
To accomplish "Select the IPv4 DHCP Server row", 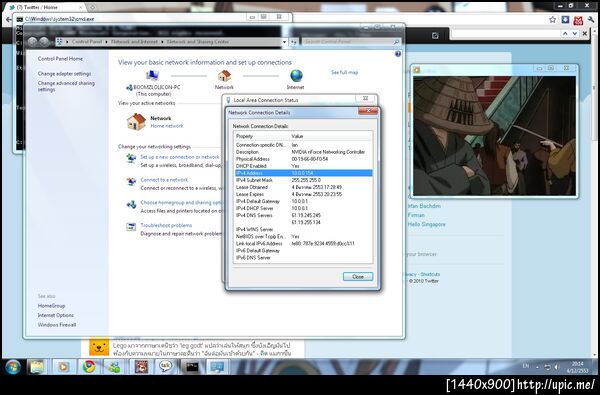I will pyautogui.click(x=303, y=208).
